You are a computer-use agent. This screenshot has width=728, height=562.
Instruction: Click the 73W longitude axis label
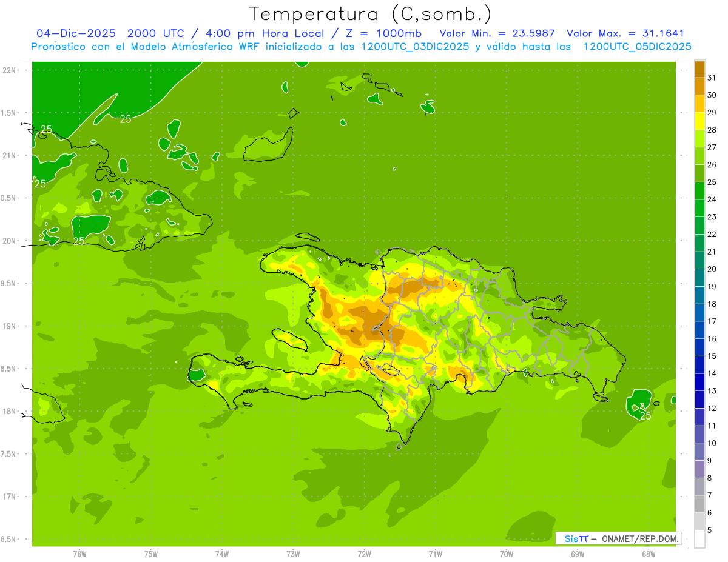pyautogui.click(x=293, y=554)
